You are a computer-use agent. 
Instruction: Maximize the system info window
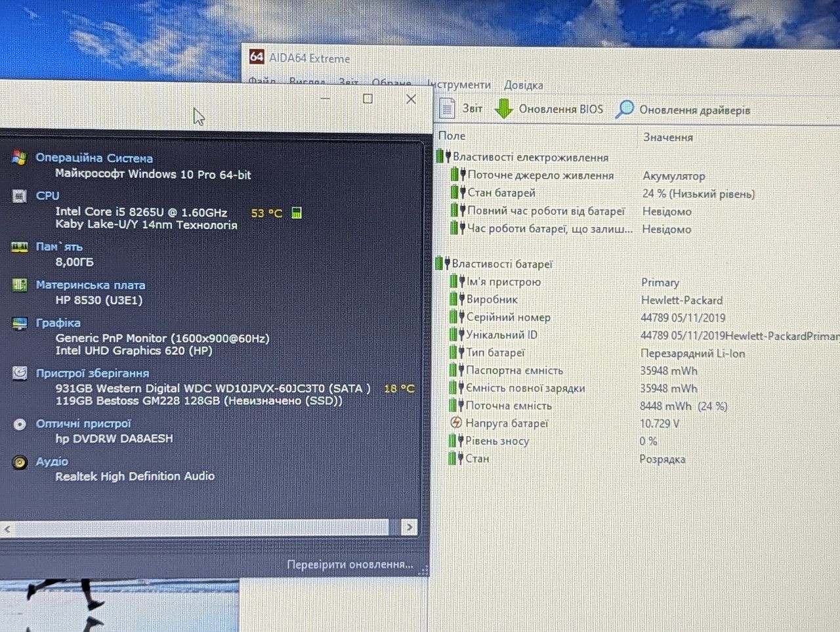tap(367, 99)
